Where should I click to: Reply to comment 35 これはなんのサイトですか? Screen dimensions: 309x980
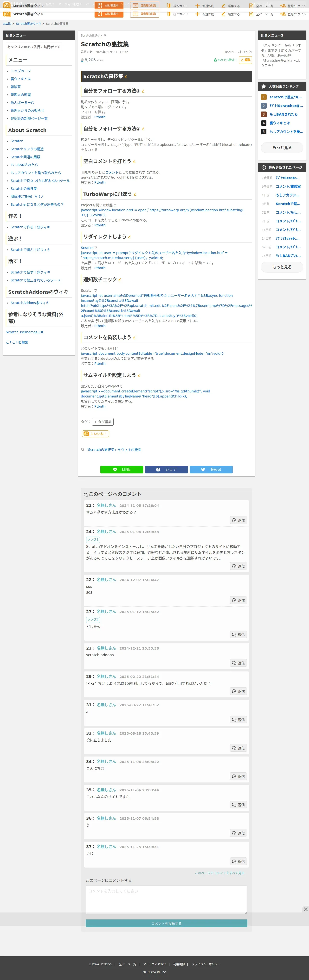point(238,805)
